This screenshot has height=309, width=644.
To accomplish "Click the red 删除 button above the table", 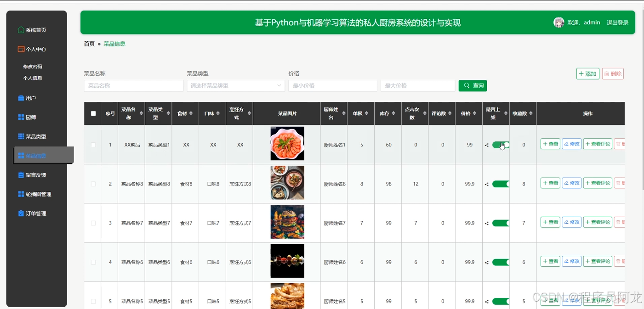I will click(x=613, y=74).
